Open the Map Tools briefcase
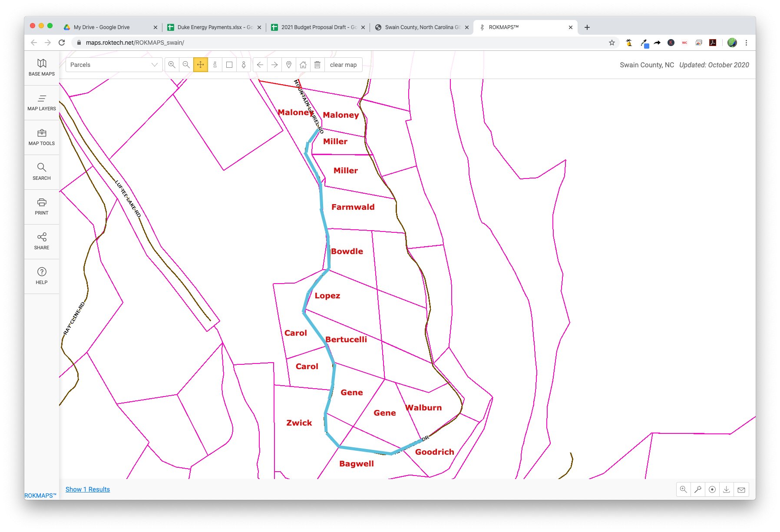This screenshot has height=532, width=780. click(x=42, y=137)
